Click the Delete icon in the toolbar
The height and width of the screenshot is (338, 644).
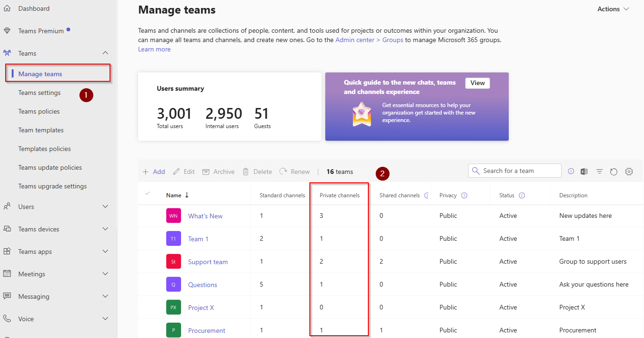click(246, 171)
